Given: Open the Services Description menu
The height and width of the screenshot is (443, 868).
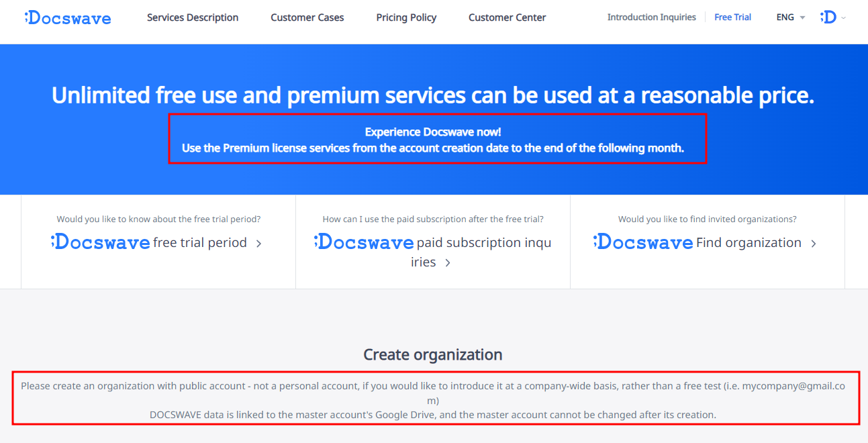Looking at the screenshot, I should (x=193, y=17).
